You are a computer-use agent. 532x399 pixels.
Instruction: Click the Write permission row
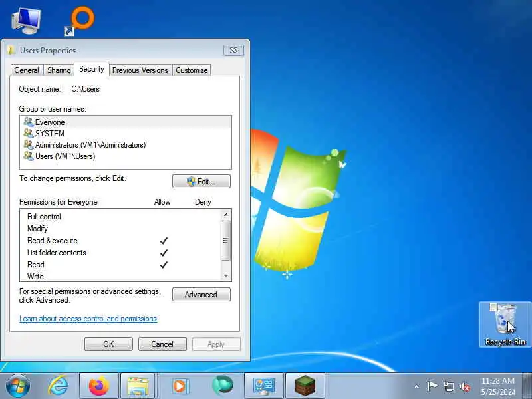(120, 276)
